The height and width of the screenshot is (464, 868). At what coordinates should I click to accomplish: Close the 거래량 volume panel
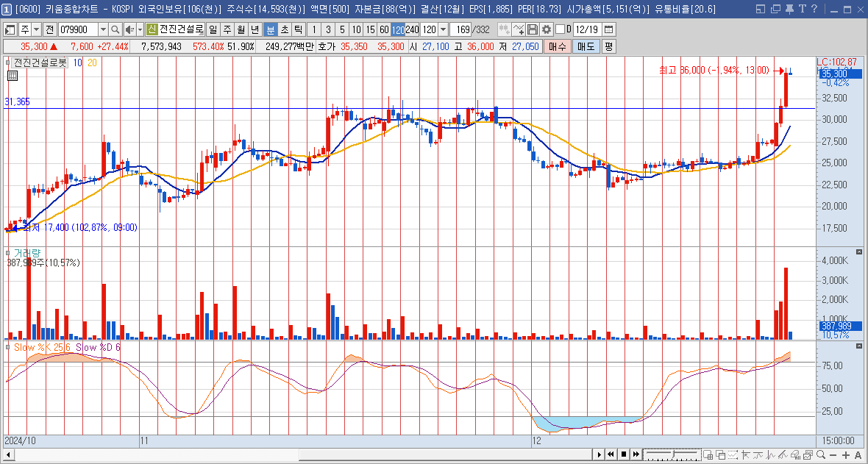point(858,252)
